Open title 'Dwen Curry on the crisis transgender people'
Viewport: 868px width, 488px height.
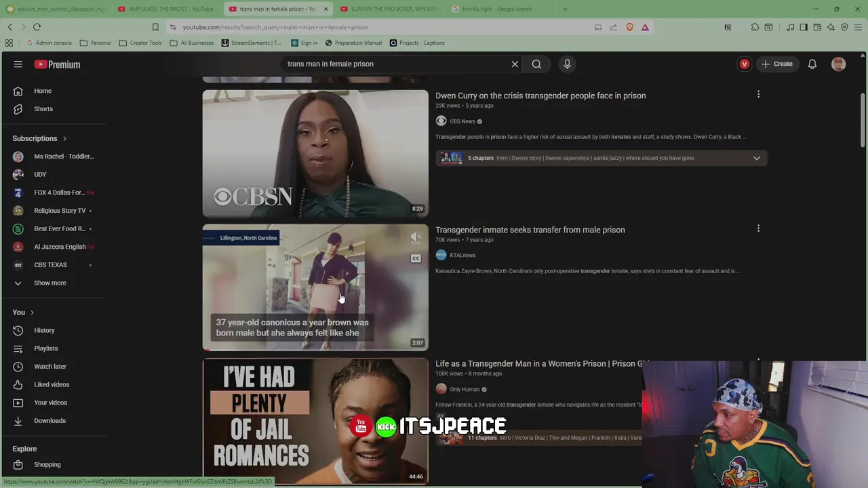[540, 96]
